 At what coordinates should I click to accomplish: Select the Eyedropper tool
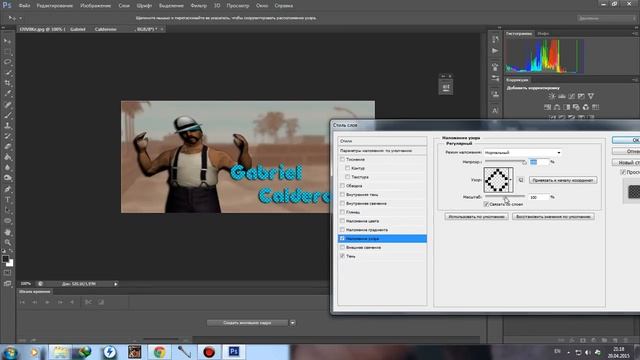[7, 93]
